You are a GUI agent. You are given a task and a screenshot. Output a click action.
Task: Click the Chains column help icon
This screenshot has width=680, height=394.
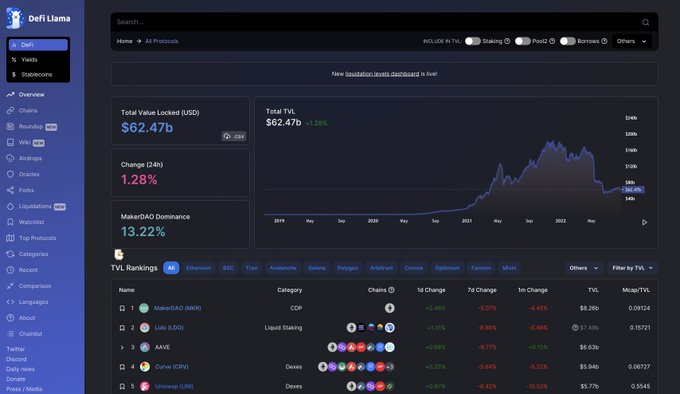click(391, 290)
